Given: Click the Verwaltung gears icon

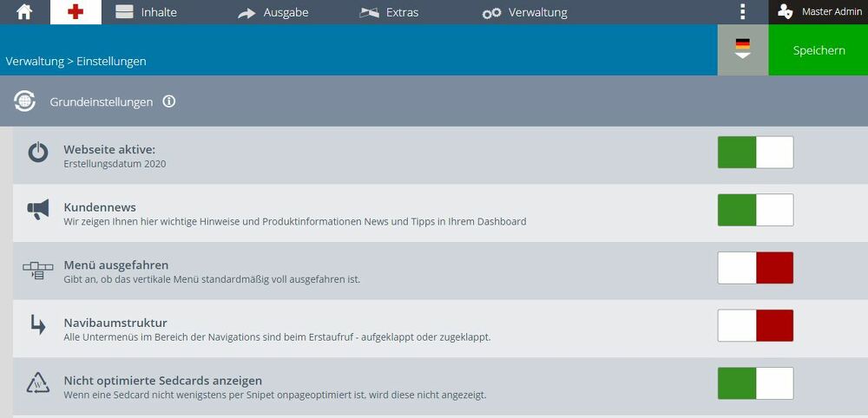Looking at the screenshot, I should 491,13.
